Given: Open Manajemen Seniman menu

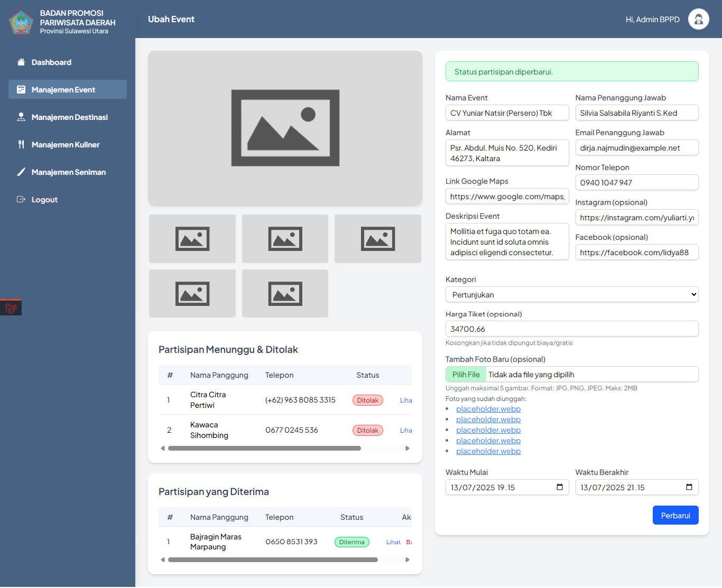Looking at the screenshot, I should (68, 172).
